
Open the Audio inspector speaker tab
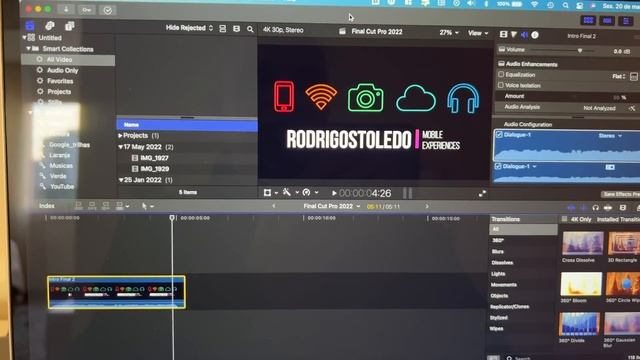click(x=524, y=35)
